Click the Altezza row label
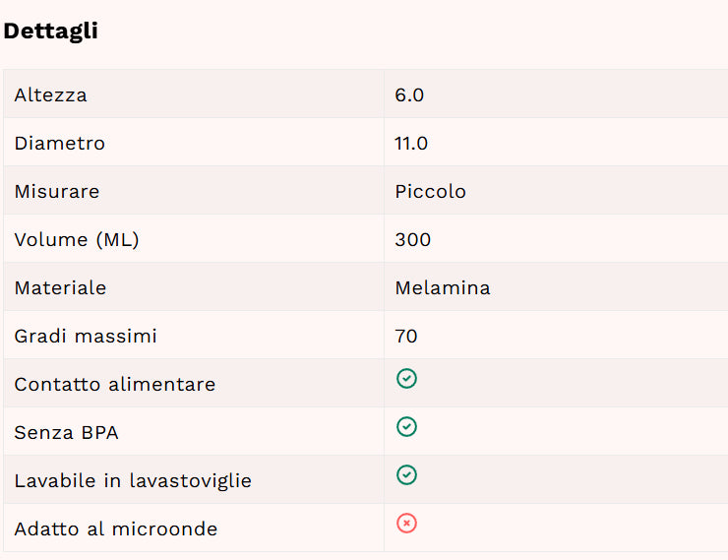 (x=50, y=95)
